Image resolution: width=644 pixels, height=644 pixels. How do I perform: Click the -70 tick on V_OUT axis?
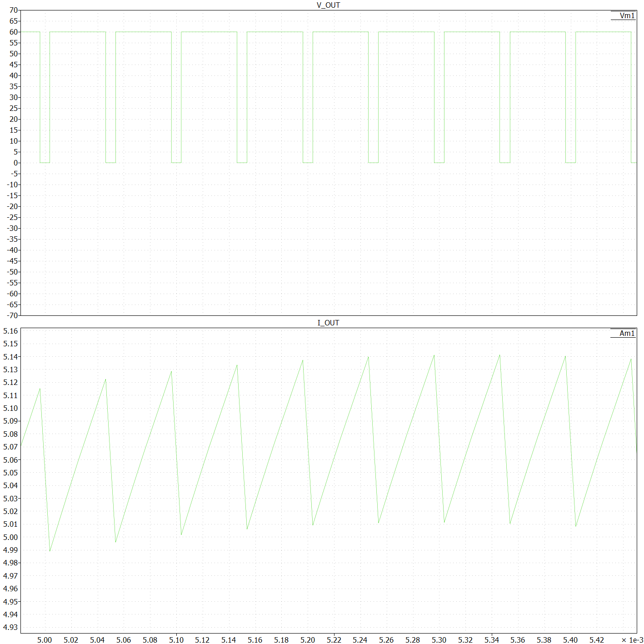pos(12,315)
